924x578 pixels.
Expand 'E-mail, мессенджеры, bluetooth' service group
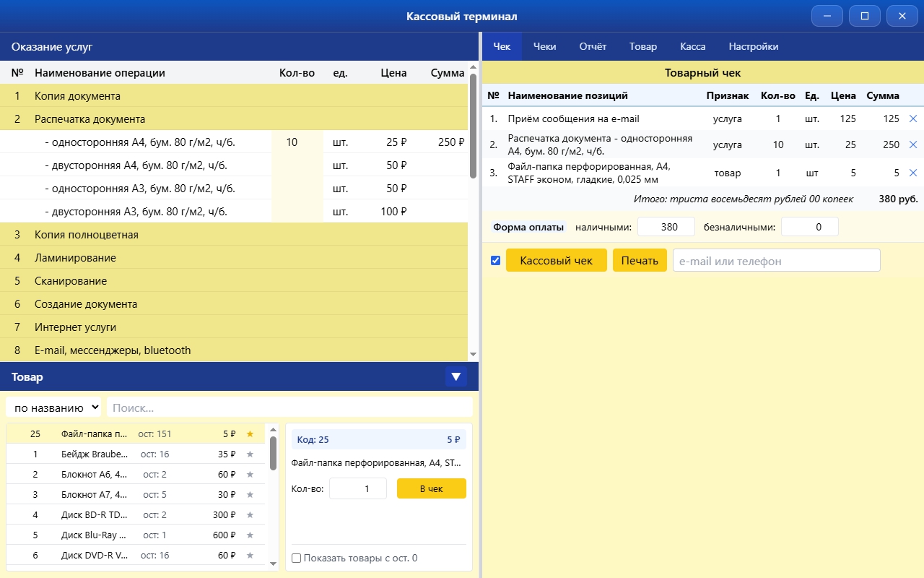(x=234, y=350)
